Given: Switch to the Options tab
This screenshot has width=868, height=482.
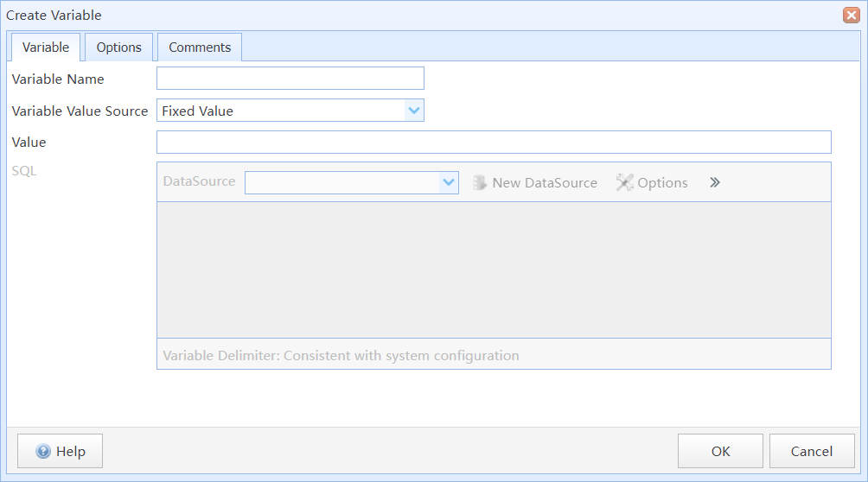Looking at the screenshot, I should click(119, 47).
